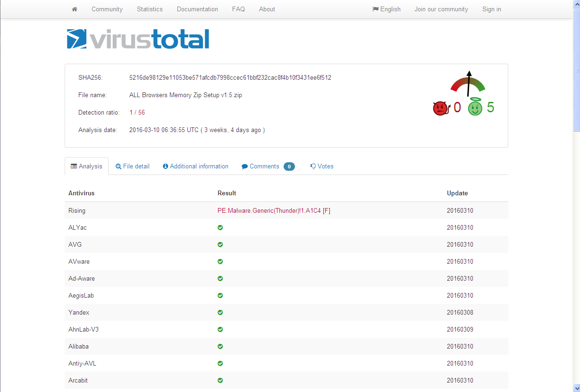Switch to the Votes tab
580x392 pixels.
[x=322, y=166]
